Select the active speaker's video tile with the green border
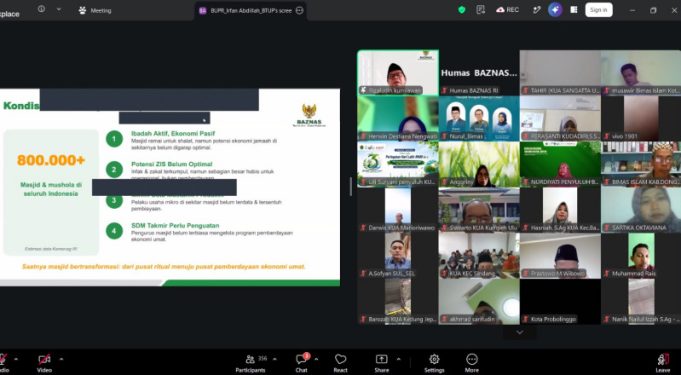This screenshot has width=681, height=375. (398, 73)
